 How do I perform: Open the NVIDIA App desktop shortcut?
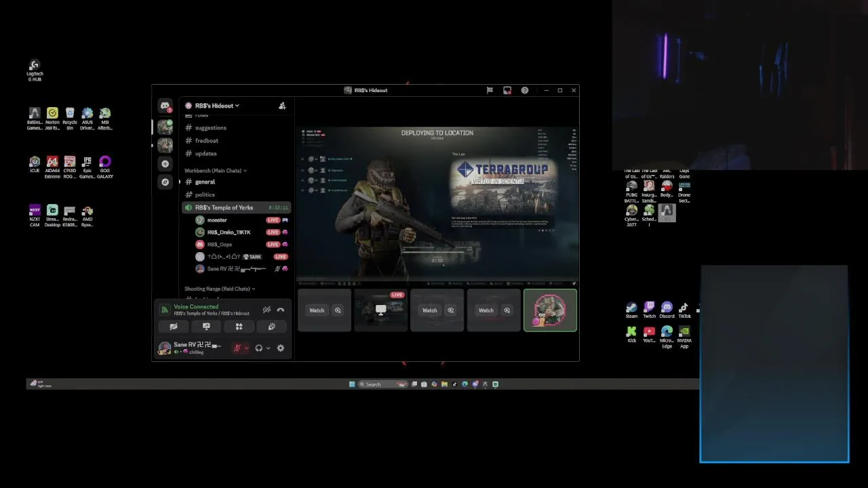pos(684,337)
